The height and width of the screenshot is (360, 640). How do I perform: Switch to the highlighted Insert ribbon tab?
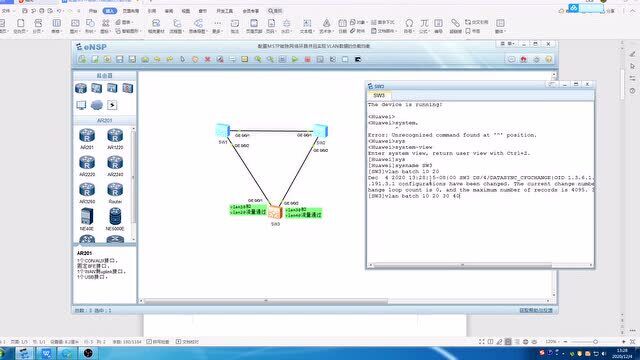click(109, 11)
